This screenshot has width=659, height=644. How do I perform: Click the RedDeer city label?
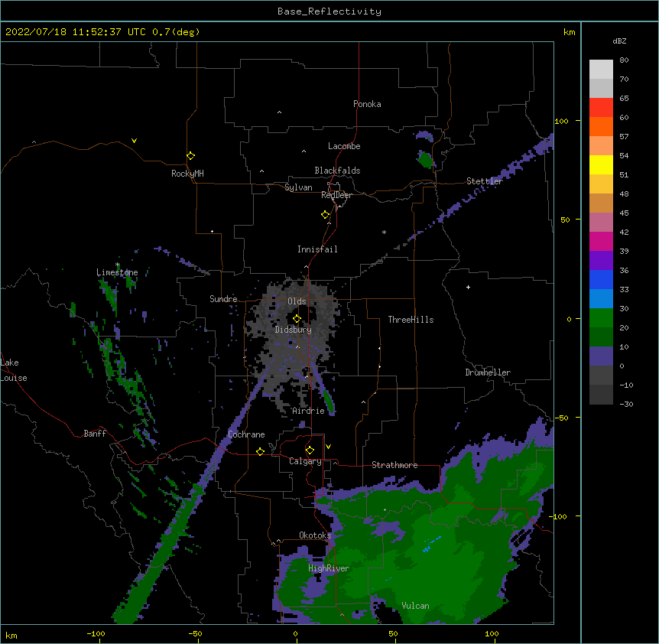click(x=336, y=195)
